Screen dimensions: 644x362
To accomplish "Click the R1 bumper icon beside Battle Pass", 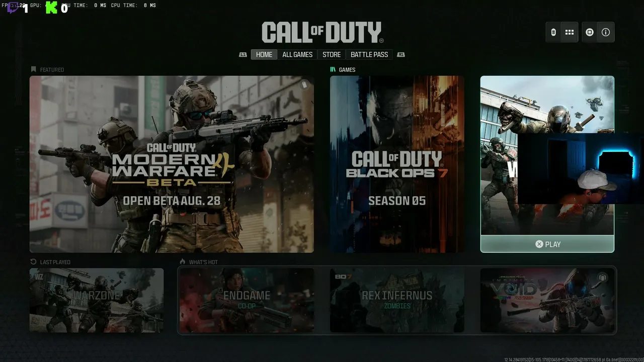I will (401, 55).
